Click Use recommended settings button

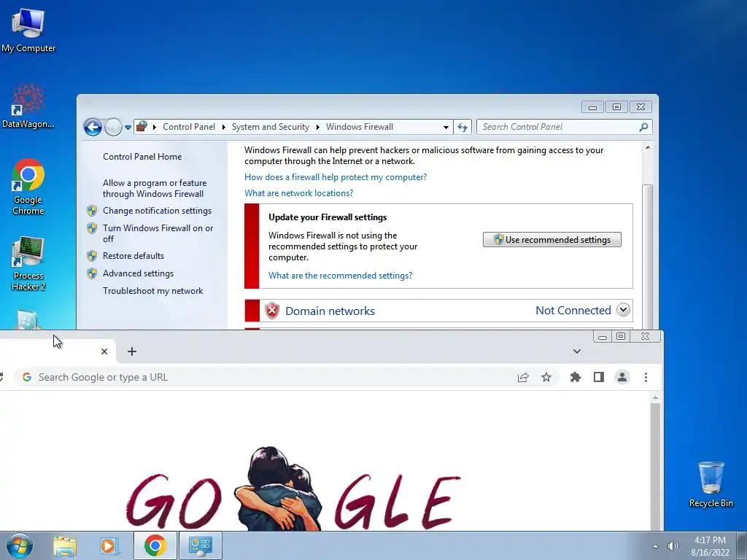click(x=551, y=239)
